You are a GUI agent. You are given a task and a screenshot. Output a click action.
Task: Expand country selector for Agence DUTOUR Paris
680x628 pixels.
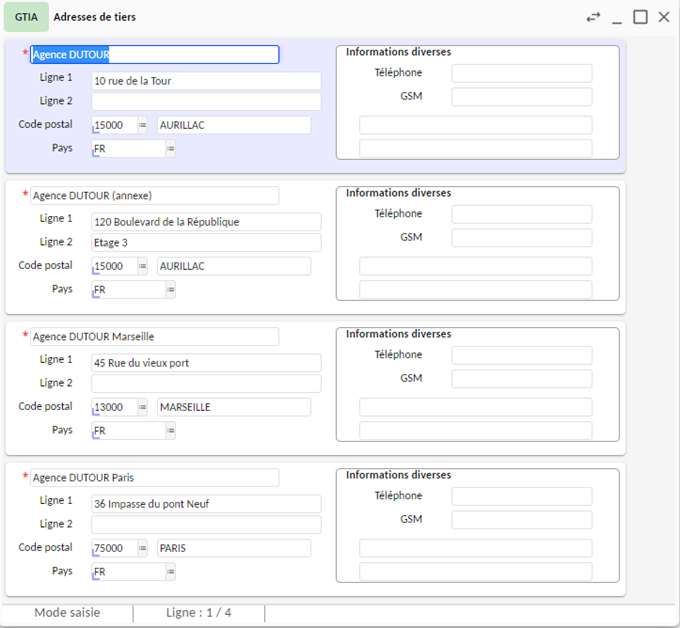[x=170, y=572]
